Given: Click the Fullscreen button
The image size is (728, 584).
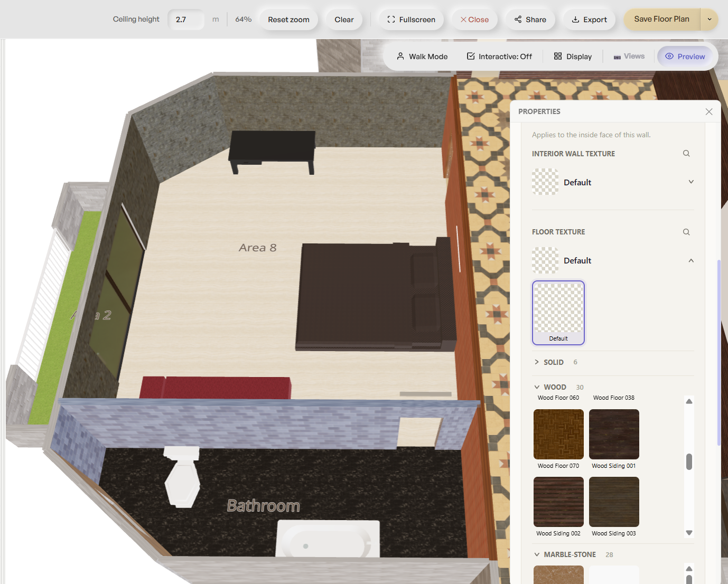Looking at the screenshot, I should (x=411, y=20).
